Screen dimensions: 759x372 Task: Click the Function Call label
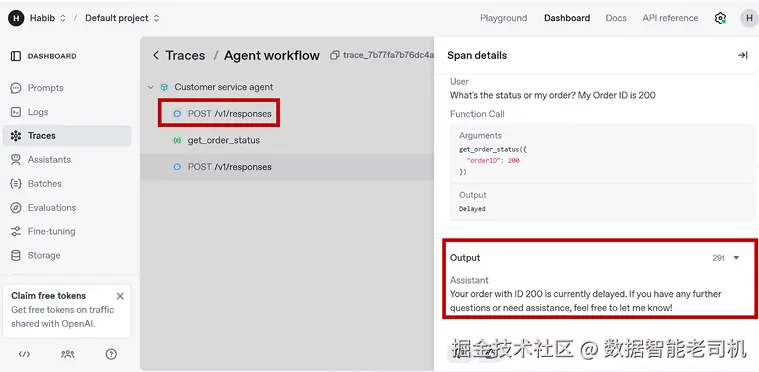click(477, 114)
